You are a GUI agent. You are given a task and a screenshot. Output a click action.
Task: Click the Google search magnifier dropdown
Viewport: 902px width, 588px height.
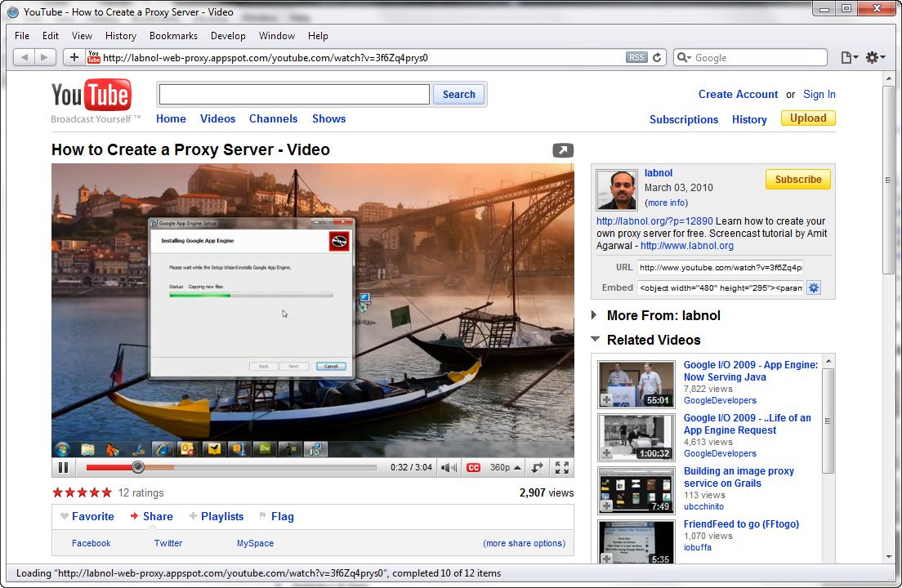pyautogui.click(x=684, y=57)
